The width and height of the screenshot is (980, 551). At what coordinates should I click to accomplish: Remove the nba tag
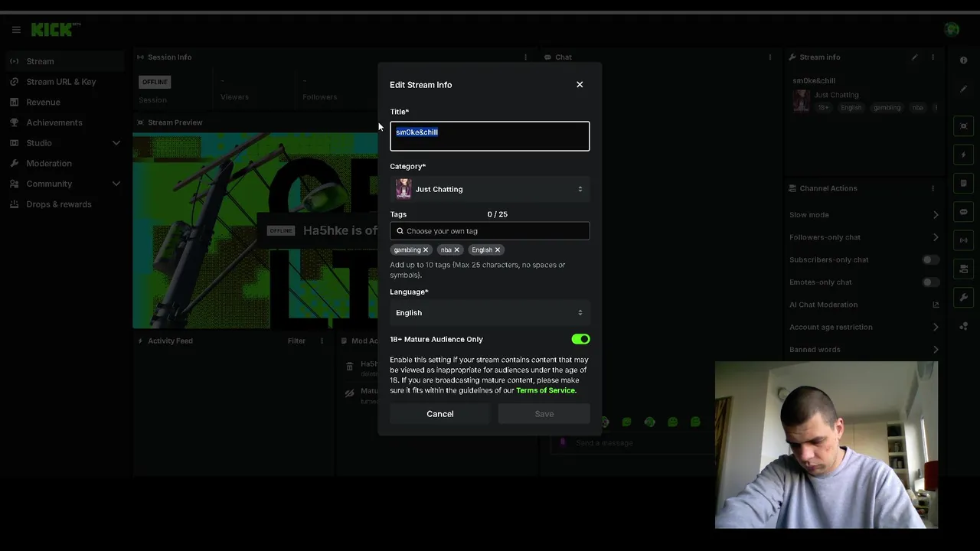tap(456, 250)
